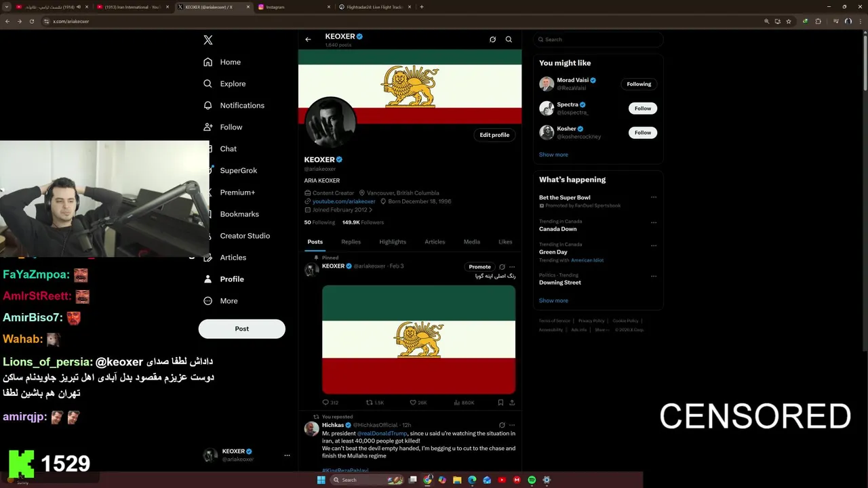Show more under You might like
This screenshot has height=488, width=868.
click(x=553, y=155)
